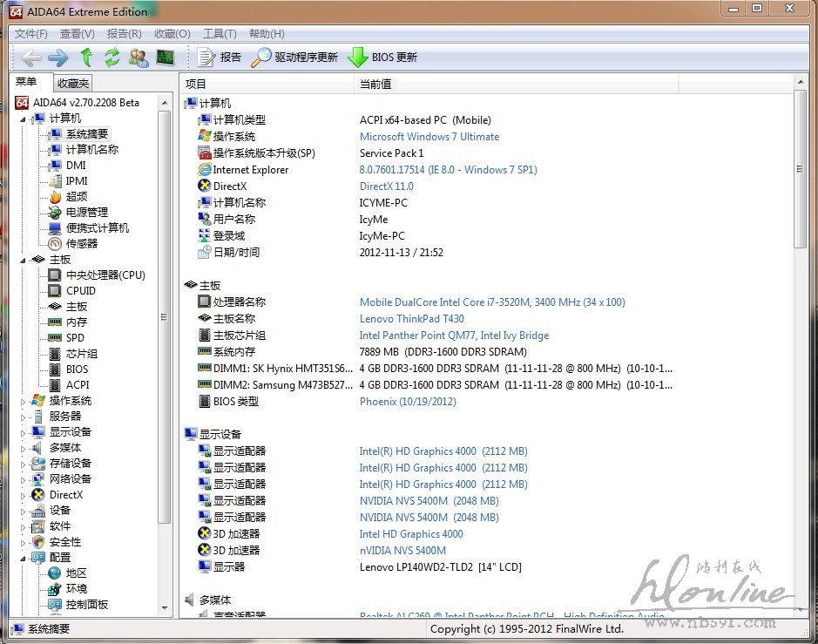Click 驱动程序更新 driver update button
This screenshot has width=818, height=644.
coord(294,58)
